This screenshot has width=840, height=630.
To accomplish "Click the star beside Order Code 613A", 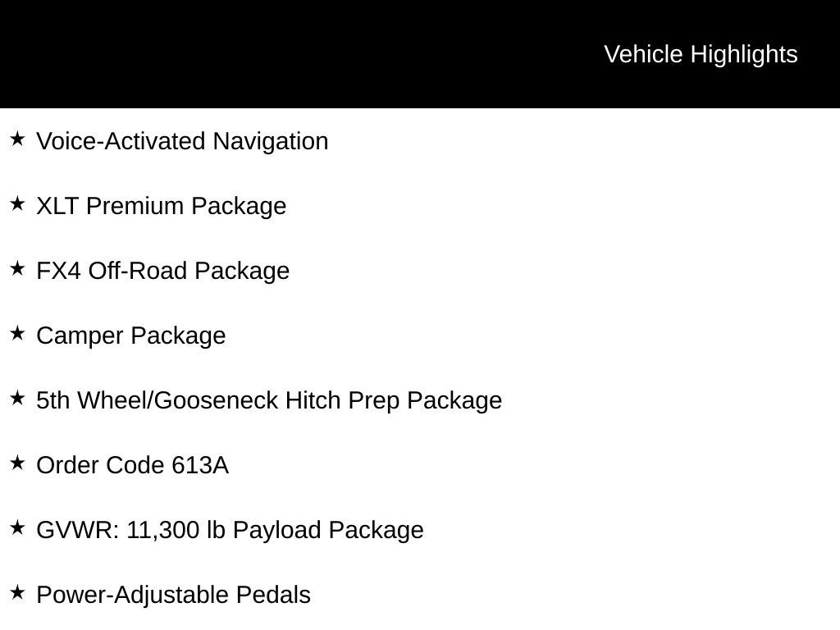I will click(17, 463).
